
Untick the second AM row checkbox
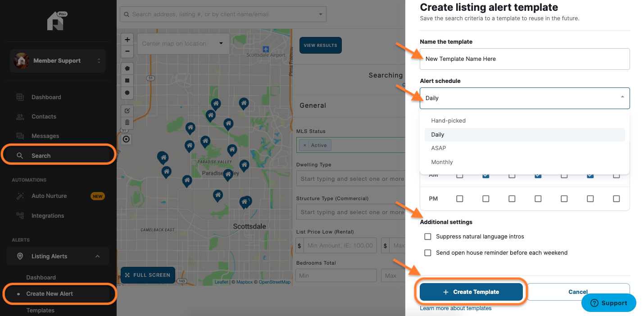click(485, 175)
